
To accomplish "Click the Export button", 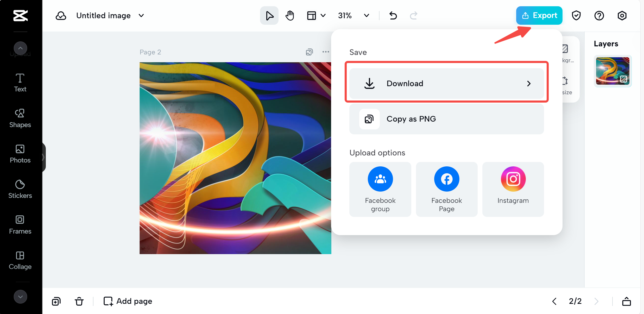I will [x=539, y=16].
